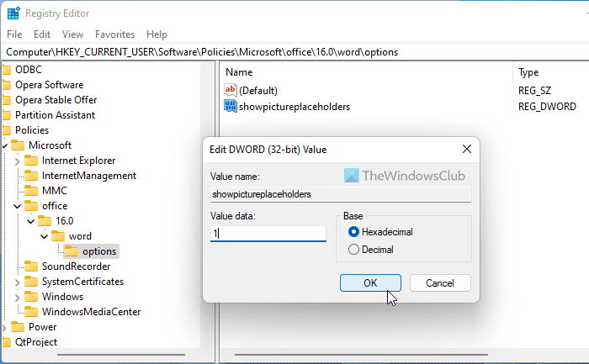The height and width of the screenshot is (364, 589).
Task: Collapse the word key node
Action: pos(45,236)
